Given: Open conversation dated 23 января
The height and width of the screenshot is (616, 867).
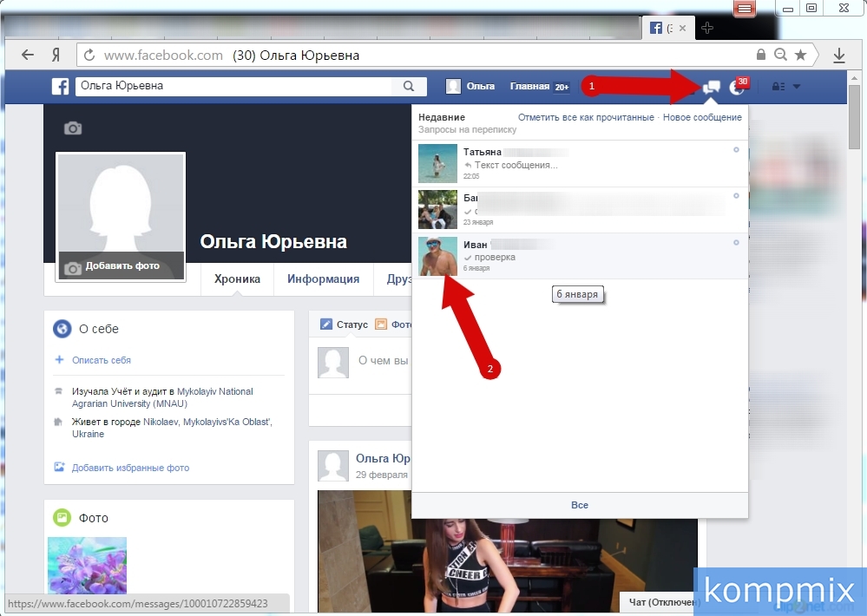Looking at the screenshot, I should [x=580, y=210].
